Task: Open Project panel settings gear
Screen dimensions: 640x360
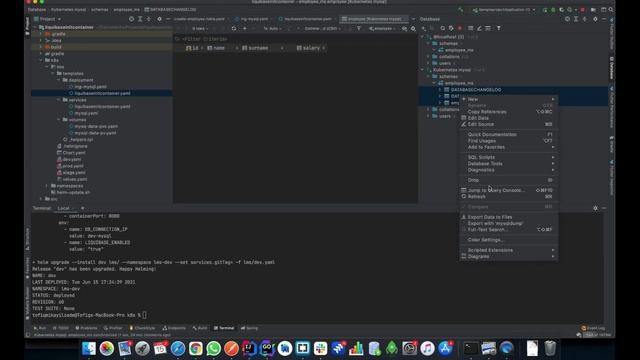Action: (x=159, y=19)
